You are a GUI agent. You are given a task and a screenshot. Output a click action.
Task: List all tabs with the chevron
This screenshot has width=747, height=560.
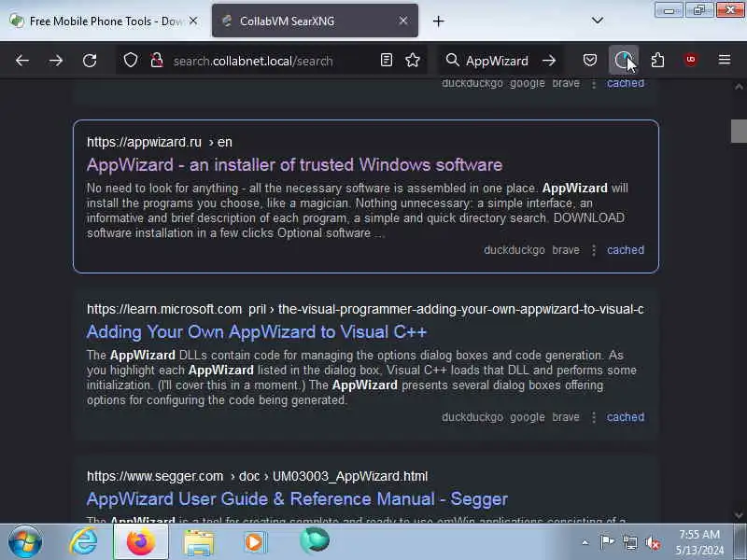point(598,21)
